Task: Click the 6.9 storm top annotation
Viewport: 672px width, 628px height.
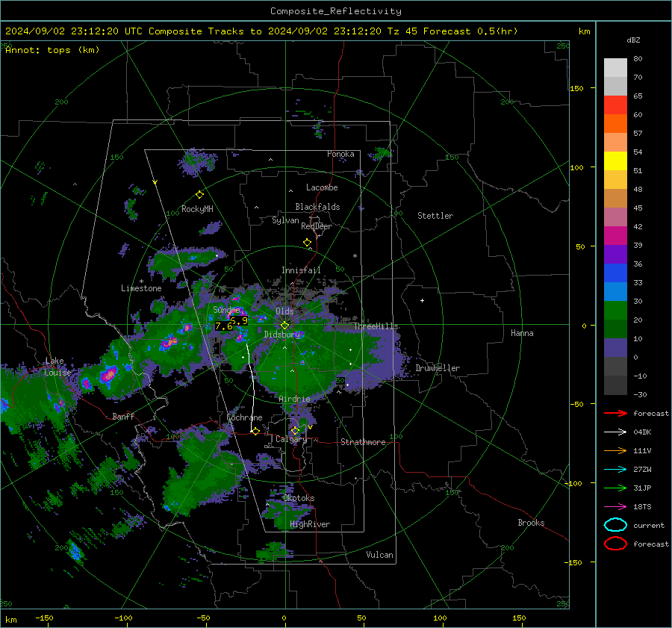Action: coord(239,320)
